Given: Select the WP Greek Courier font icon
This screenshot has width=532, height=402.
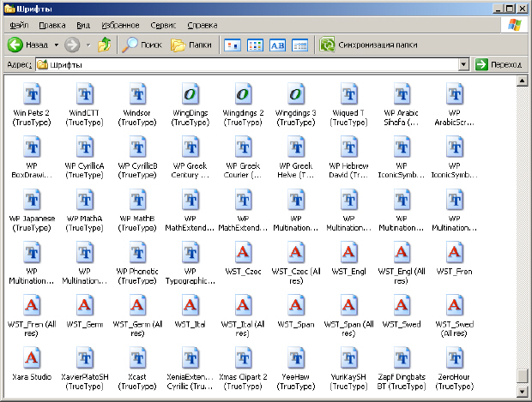Looking at the screenshot, I should [x=244, y=147].
